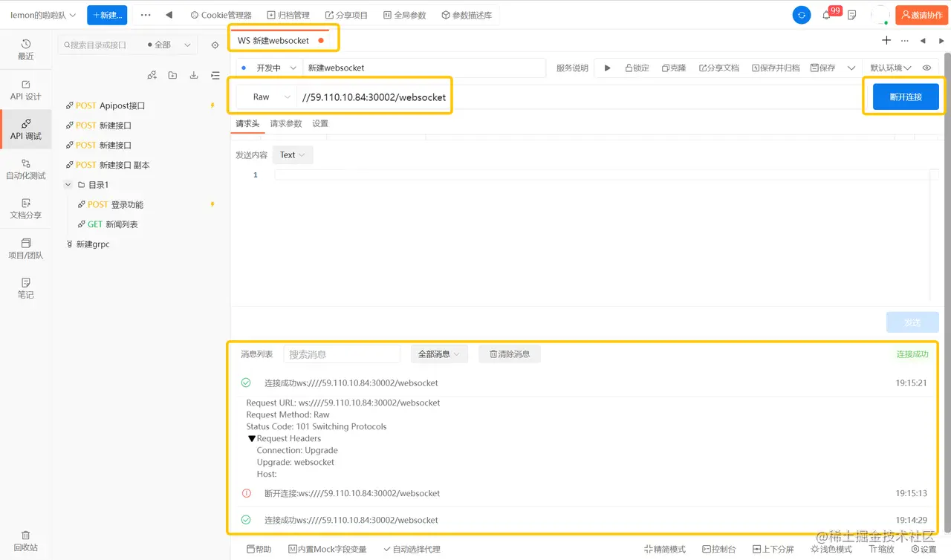This screenshot has width=951, height=560.
Task: Expand the save options chevron next to 保存
Action: tap(851, 68)
